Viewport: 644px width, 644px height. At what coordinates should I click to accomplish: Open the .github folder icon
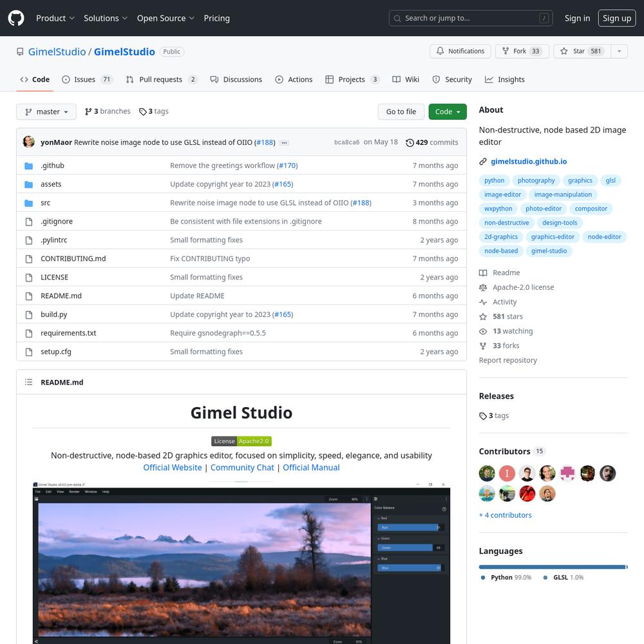pyautogui.click(x=29, y=166)
